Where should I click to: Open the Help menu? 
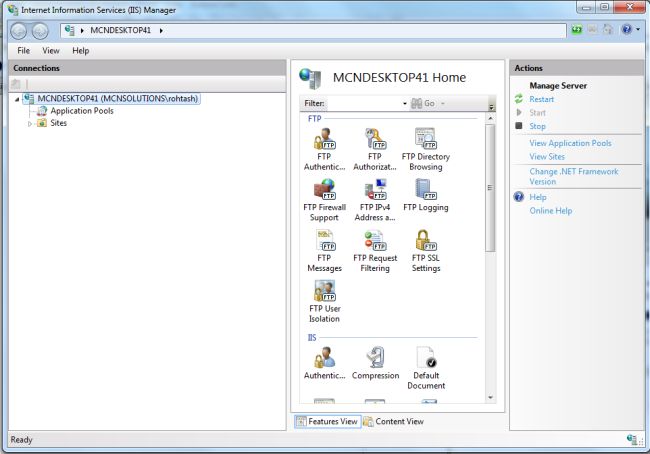pyautogui.click(x=80, y=51)
